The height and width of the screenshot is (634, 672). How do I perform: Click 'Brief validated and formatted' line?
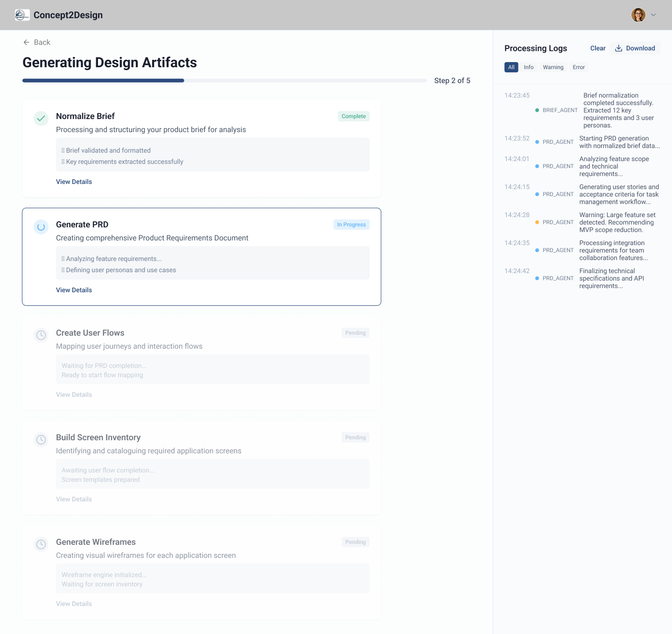pos(106,150)
